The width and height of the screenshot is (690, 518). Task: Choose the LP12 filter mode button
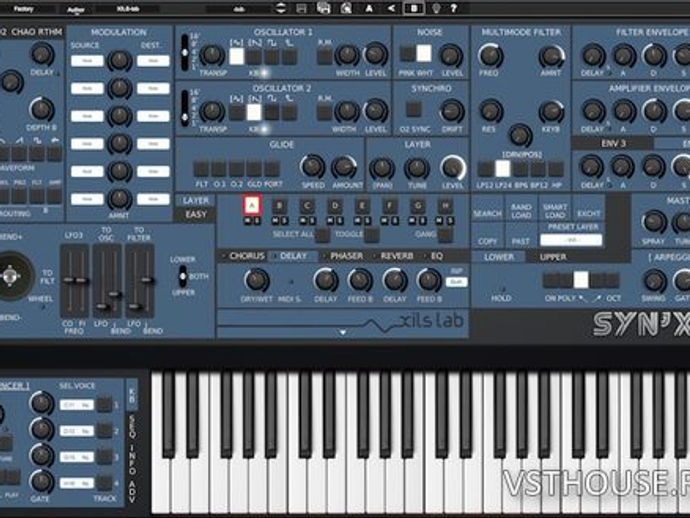click(485, 169)
